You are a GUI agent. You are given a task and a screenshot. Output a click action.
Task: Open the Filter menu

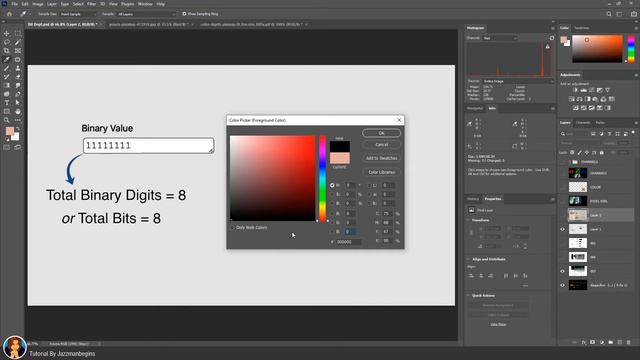tap(91, 4)
